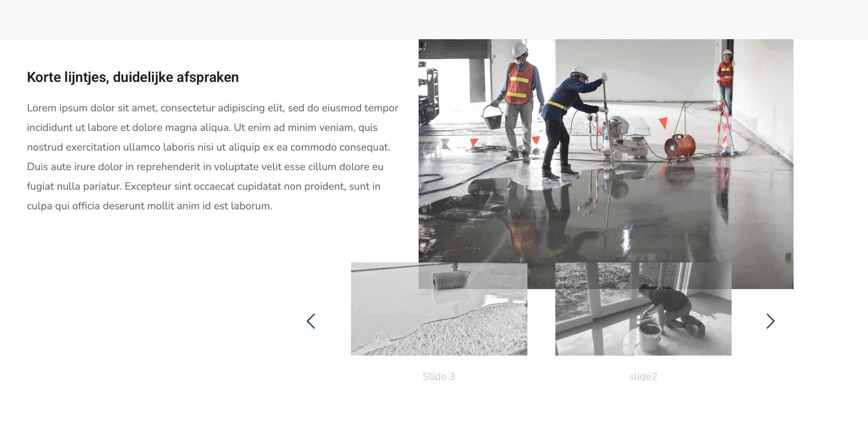The image size is (868, 434).
Task: Click the heading "Korte lijntjes, duidelijke afspraken"
Action: (133, 77)
